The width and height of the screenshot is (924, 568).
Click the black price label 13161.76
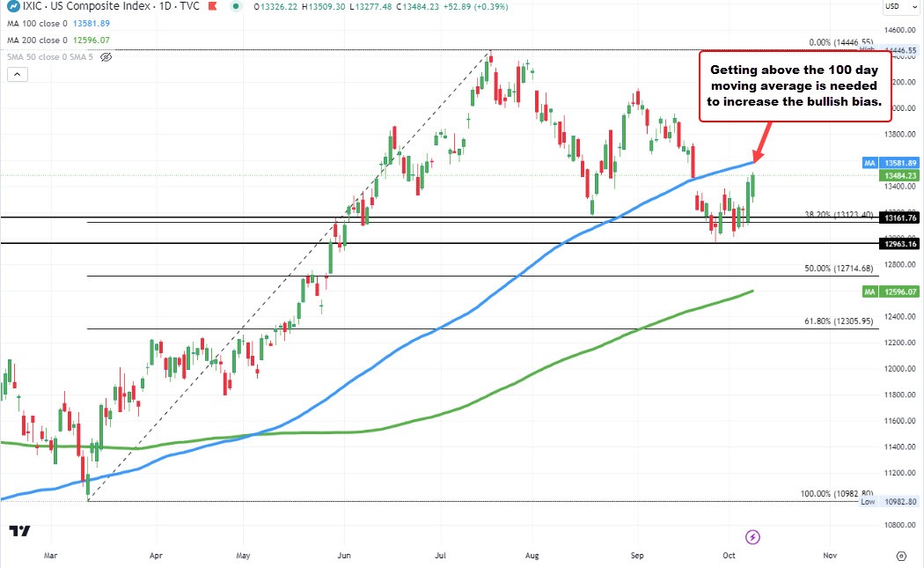[900, 218]
